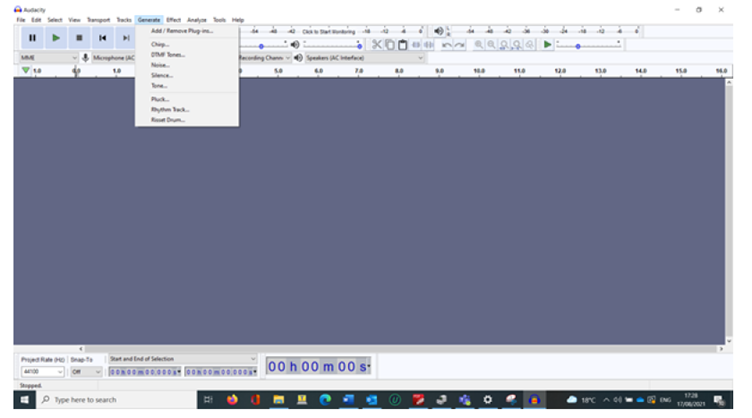Click the Redo arrow icon
752x418 pixels.
(x=459, y=45)
